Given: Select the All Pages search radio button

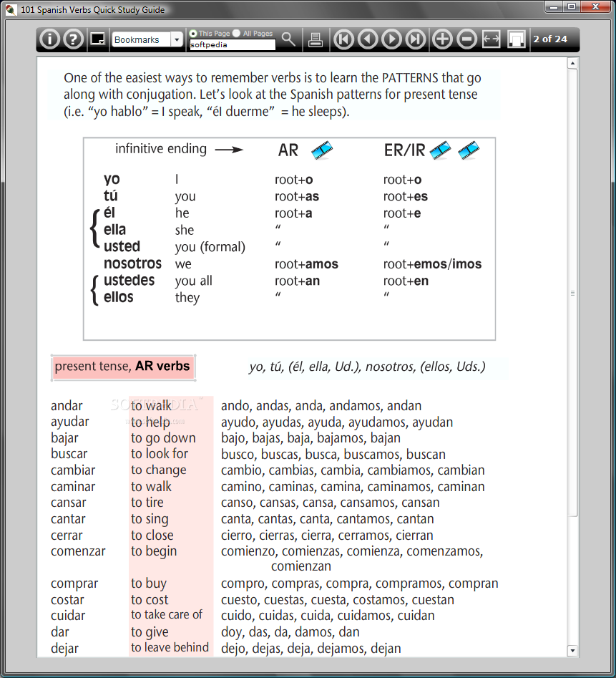Looking at the screenshot, I should coord(236,34).
